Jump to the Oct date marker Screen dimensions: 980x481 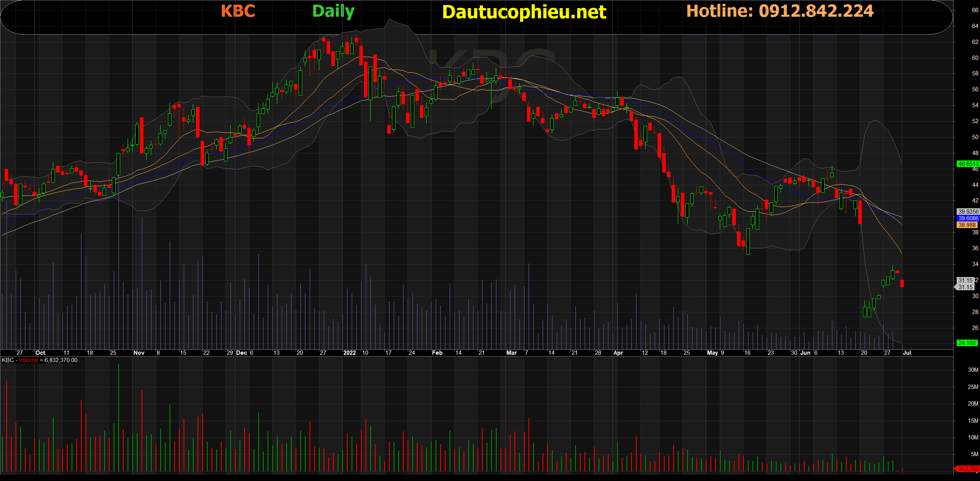(40, 353)
